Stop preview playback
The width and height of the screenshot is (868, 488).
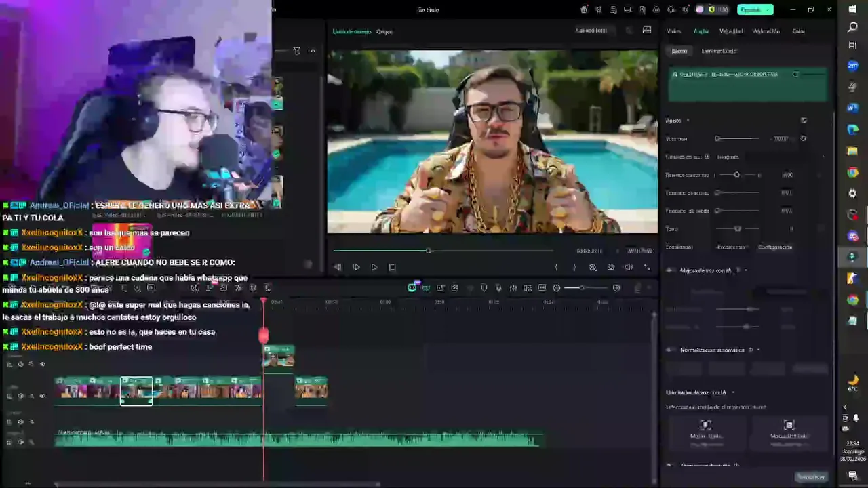point(392,267)
